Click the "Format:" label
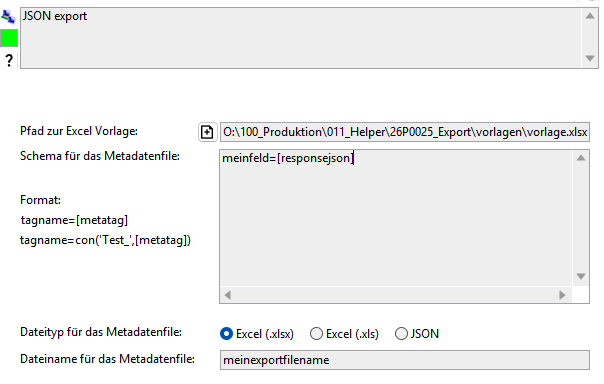Image resolution: width=604 pixels, height=384 pixels. tap(40, 200)
